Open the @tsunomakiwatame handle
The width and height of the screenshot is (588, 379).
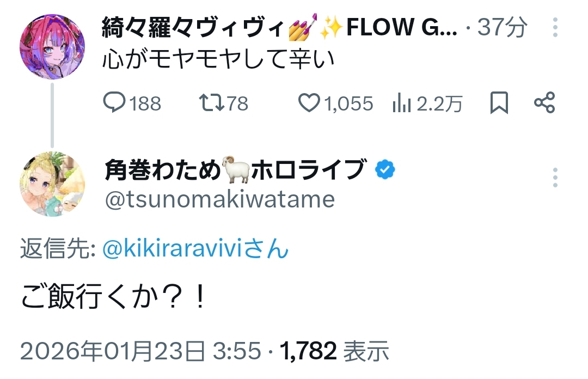tap(219, 200)
